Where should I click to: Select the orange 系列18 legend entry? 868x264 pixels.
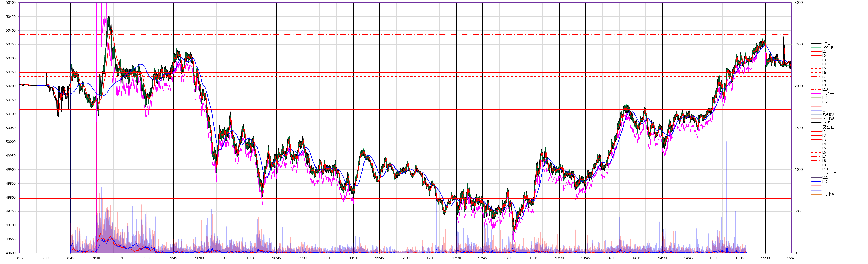click(828, 194)
